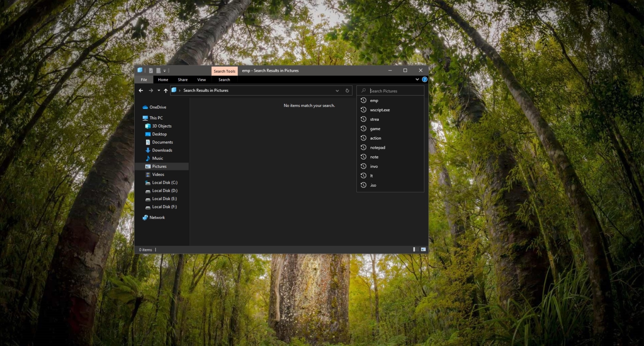Switch to the View tab
This screenshot has width=644, height=346.
[201, 79]
